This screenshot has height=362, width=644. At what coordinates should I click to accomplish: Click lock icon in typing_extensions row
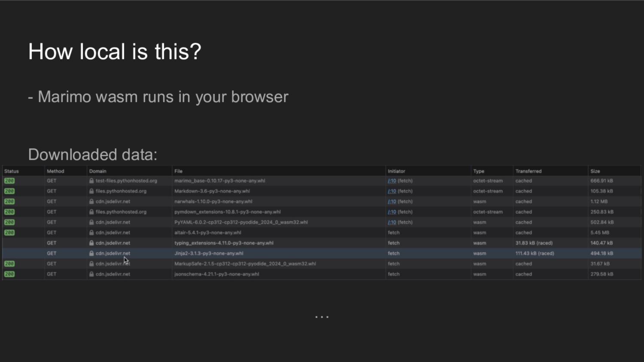click(x=91, y=243)
